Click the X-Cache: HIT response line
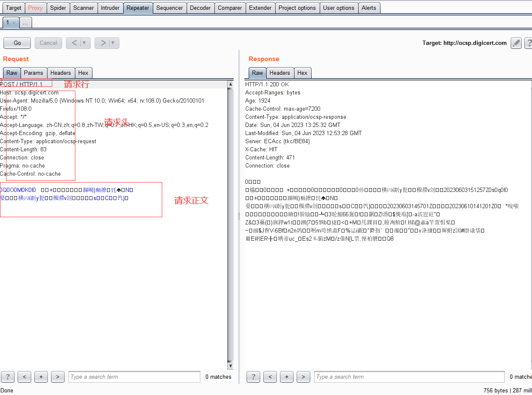This screenshot has height=395, width=532. pyautogui.click(x=261, y=149)
